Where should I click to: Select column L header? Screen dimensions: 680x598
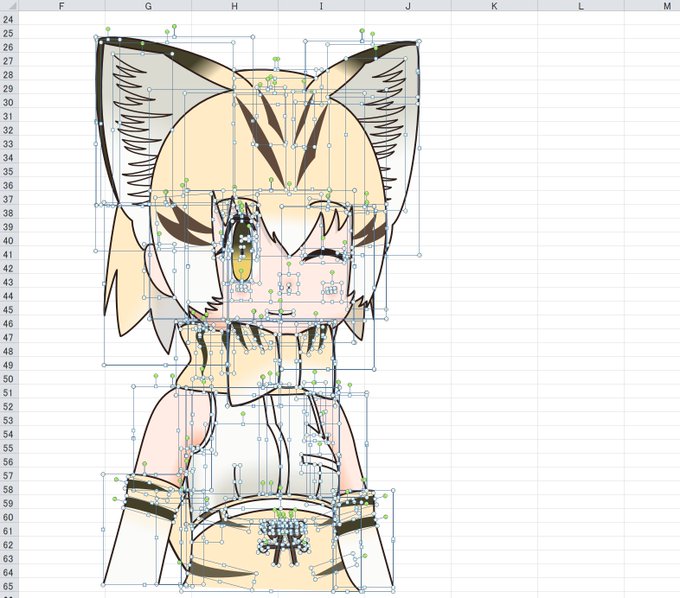pos(581,6)
